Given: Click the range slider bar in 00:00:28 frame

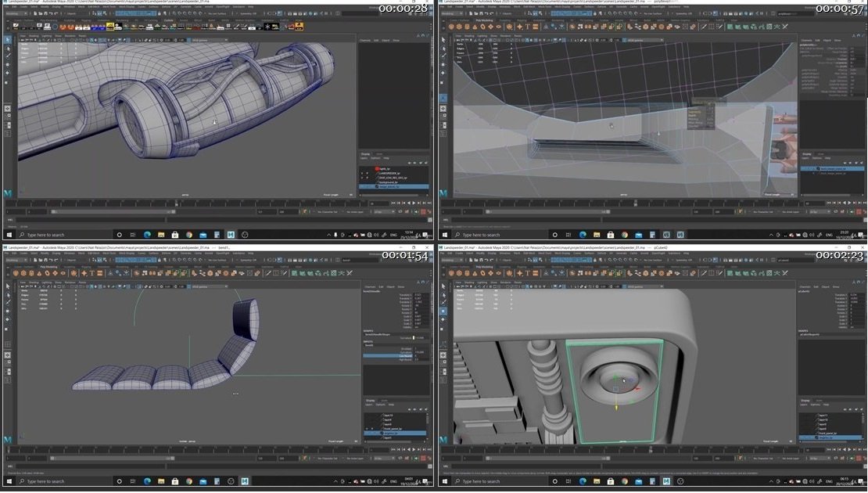Looking at the screenshot, I should (113, 211).
